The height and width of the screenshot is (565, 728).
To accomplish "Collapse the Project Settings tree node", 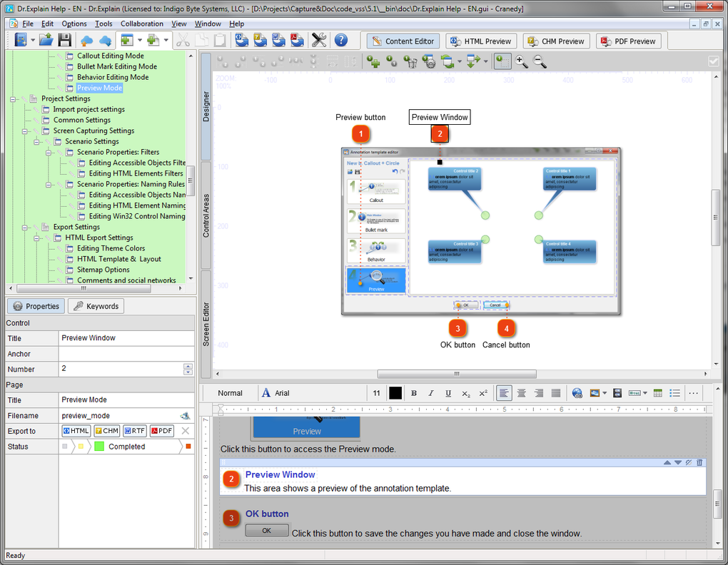I will tap(13, 99).
